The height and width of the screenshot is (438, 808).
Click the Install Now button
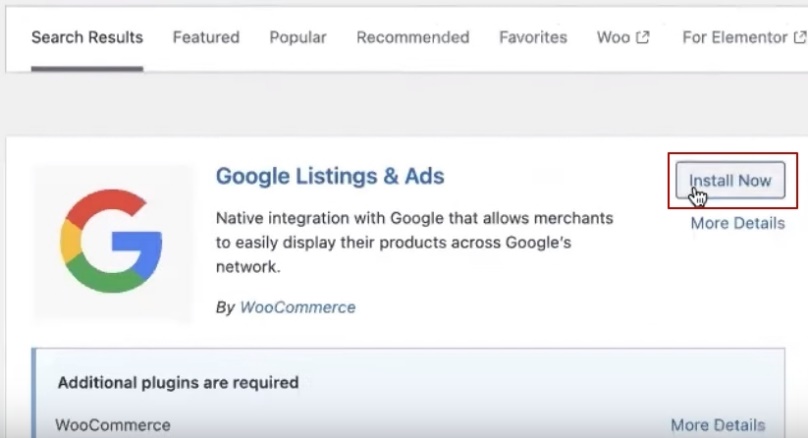pyautogui.click(x=730, y=181)
